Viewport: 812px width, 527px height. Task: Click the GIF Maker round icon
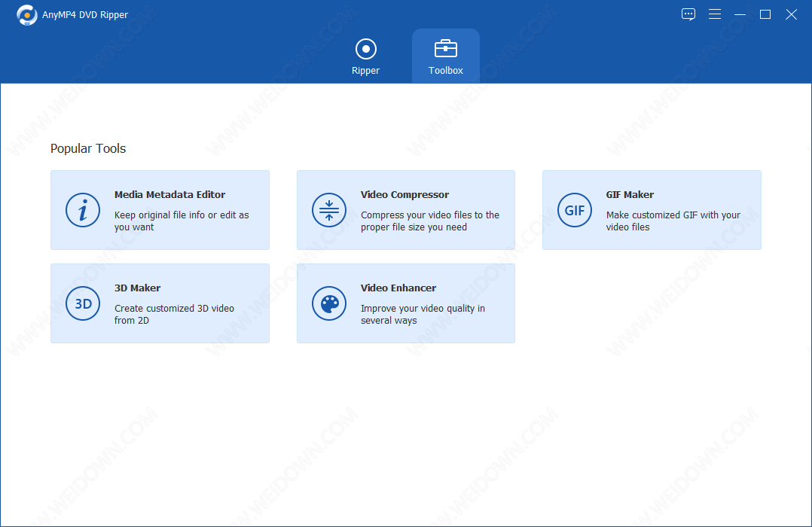pos(575,210)
